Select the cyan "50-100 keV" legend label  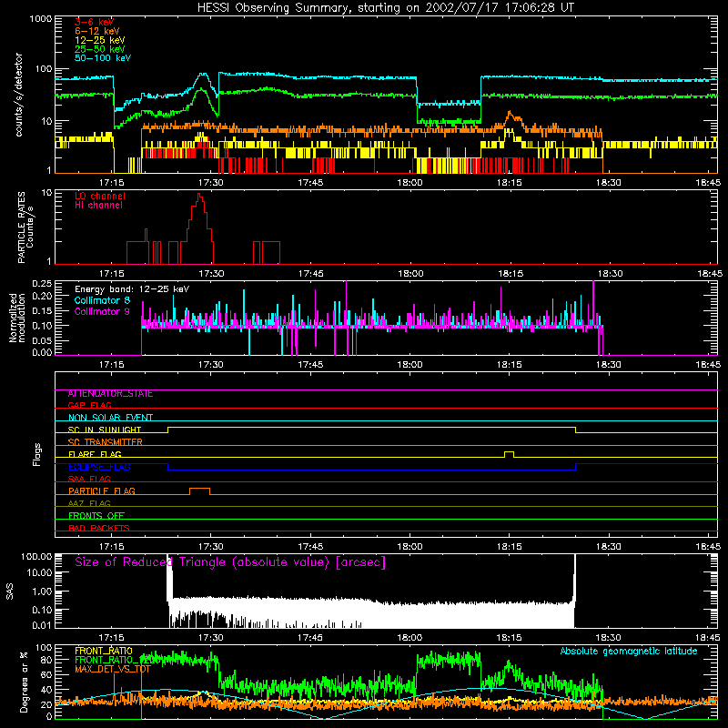click(x=103, y=58)
